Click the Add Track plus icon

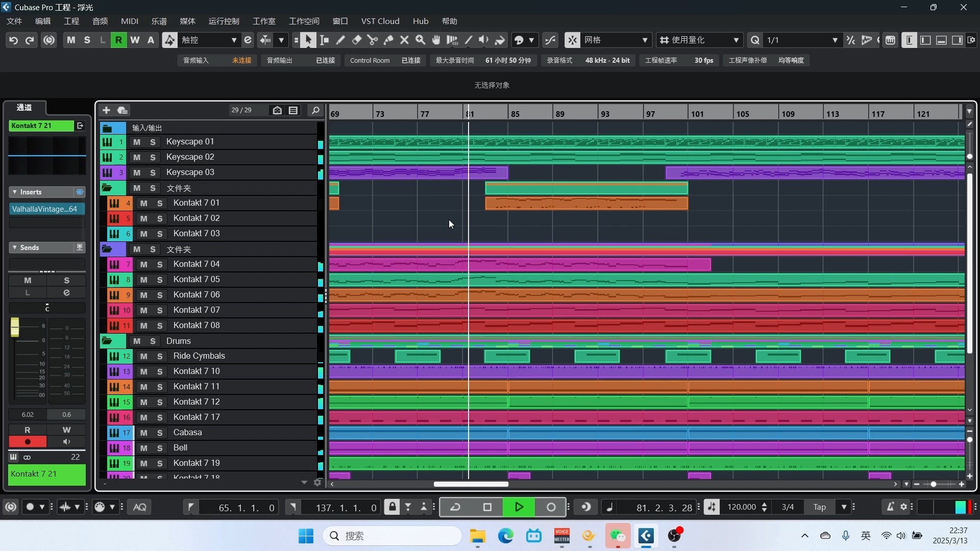click(106, 110)
